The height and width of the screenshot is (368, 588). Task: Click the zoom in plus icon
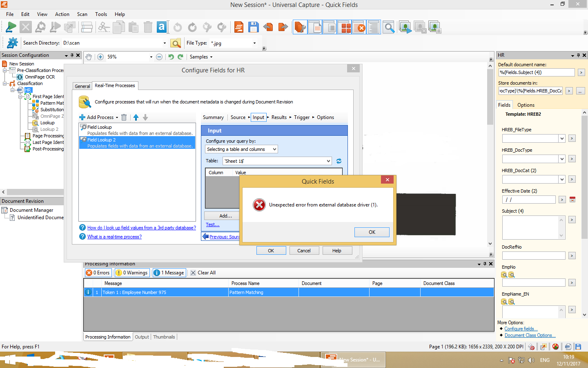[100, 57]
